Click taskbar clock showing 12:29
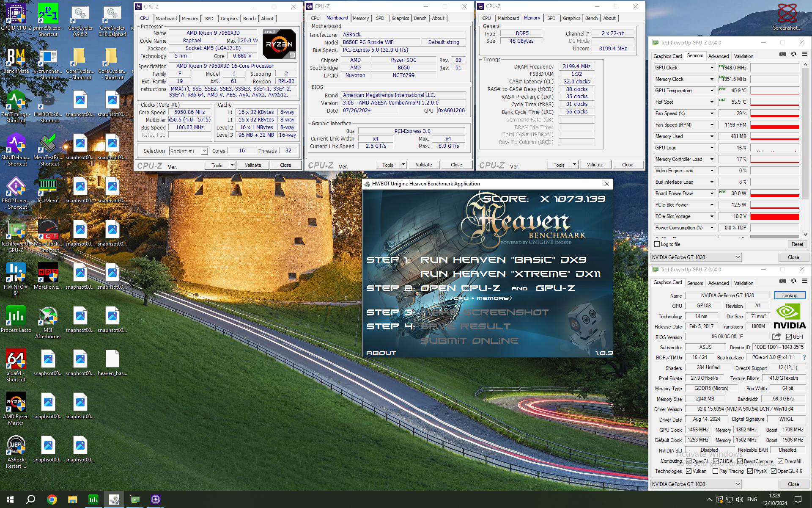This screenshot has height=508, width=812. (x=775, y=500)
